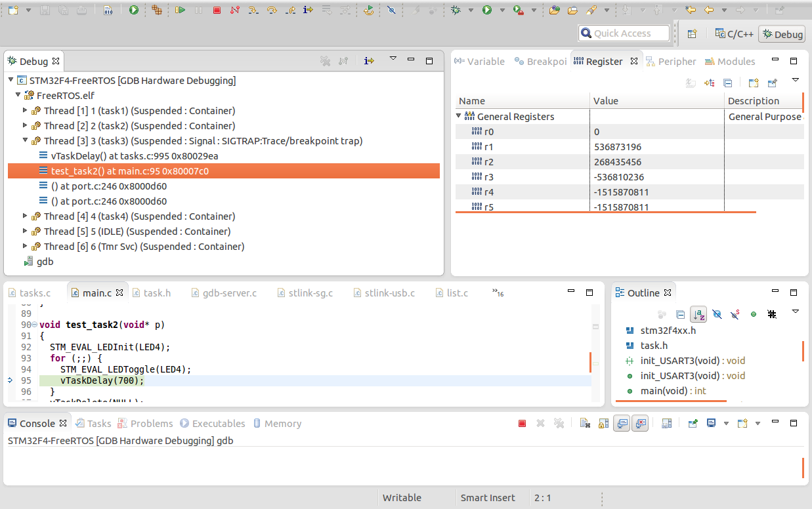Expand Thread [1] 1 (task1) in the Debug tree

[x=25, y=110]
